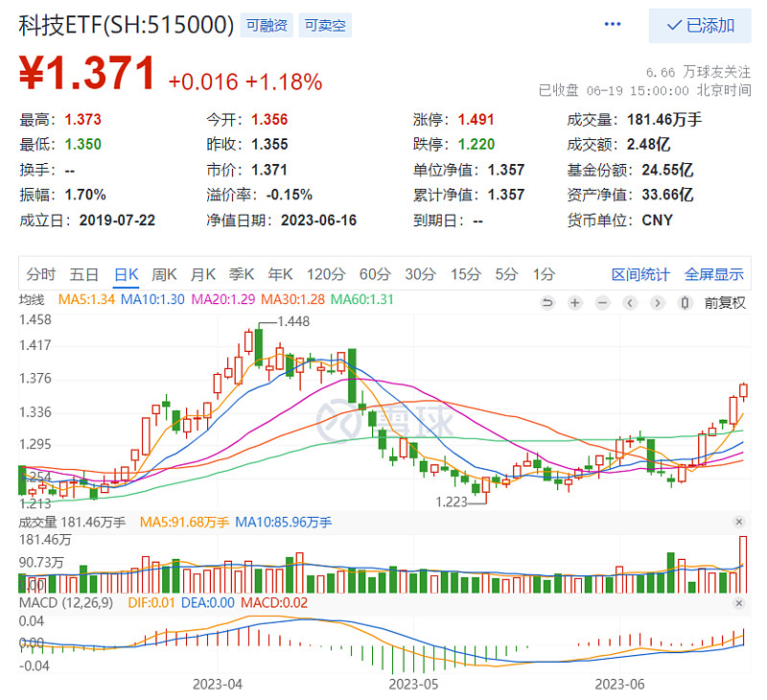Switch to the 周K weekly candlestick tab
This screenshot has width=767, height=700.
(164, 273)
